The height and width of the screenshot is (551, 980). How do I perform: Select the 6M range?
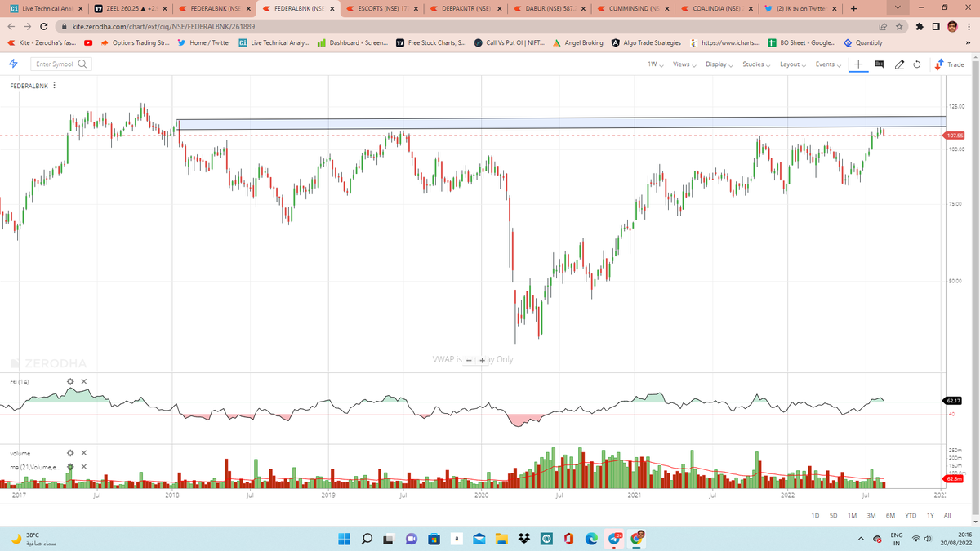(x=890, y=516)
